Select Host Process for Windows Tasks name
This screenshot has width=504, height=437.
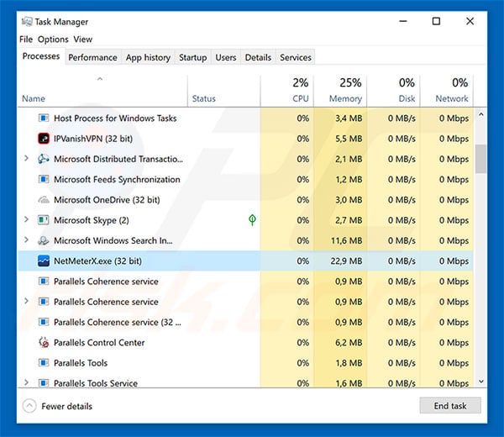115,118
